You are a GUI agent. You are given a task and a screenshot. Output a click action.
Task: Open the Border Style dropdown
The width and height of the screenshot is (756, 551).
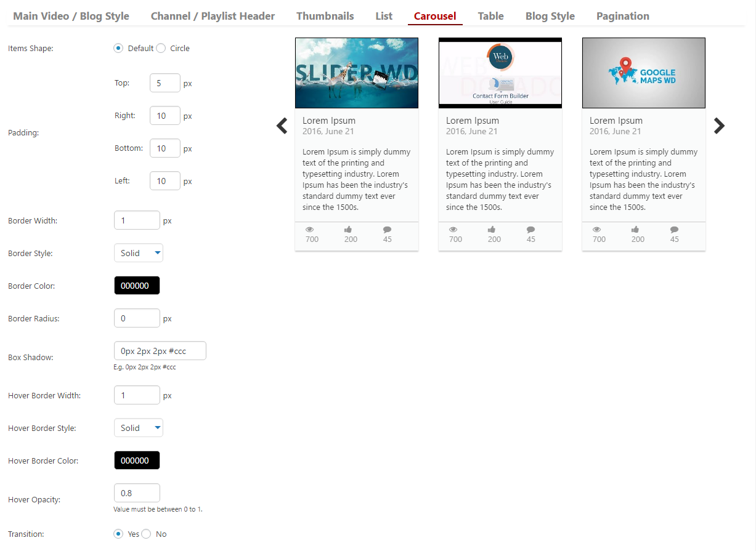click(139, 253)
